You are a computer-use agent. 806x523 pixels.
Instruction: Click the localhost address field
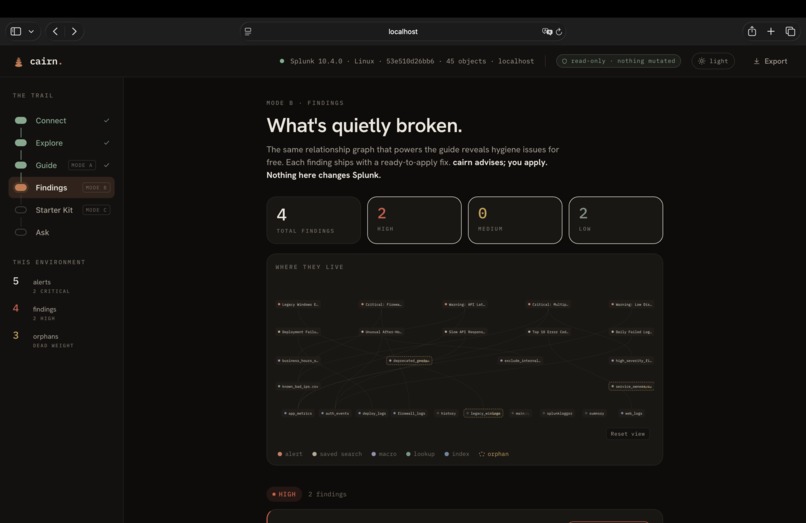click(403, 31)
